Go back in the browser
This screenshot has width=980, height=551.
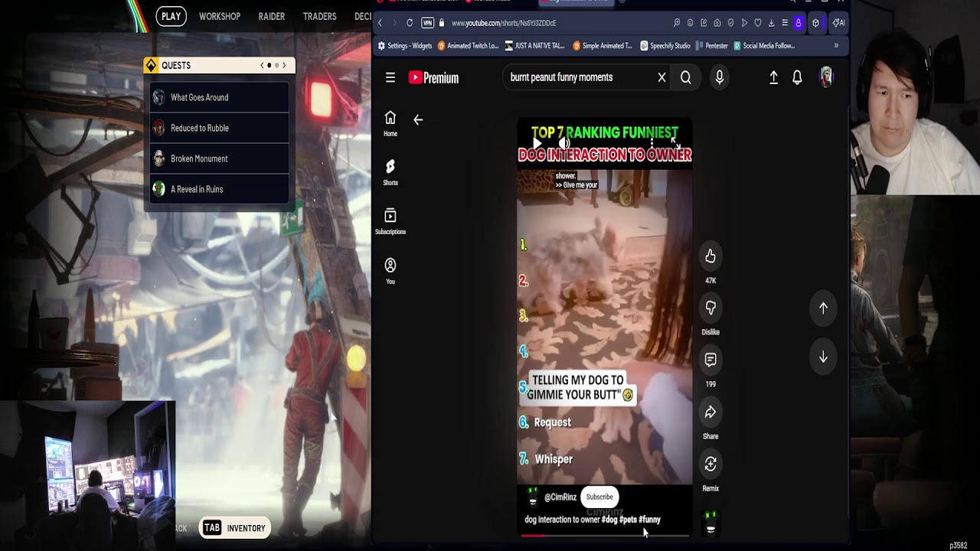click(x=381, y=23)
